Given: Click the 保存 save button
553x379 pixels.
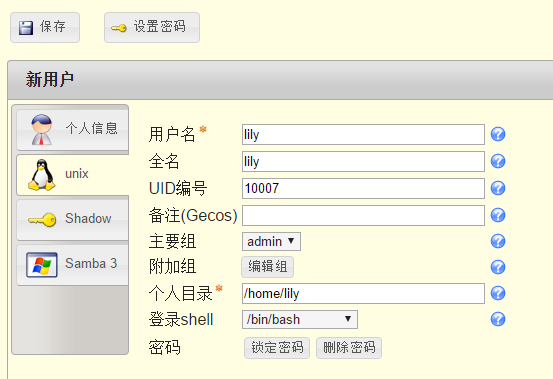Looking at the screenshot, I should click(45, 27).
